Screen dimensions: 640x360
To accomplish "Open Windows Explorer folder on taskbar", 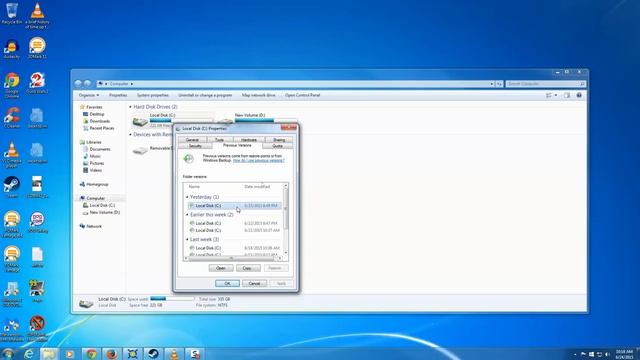I will pyautogui.click(x=49, y=354).
